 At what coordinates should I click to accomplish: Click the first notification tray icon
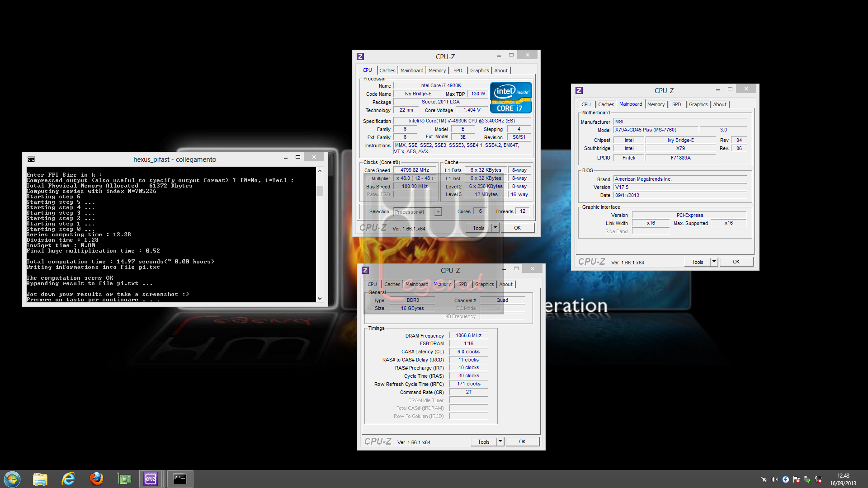coord(764,479)
